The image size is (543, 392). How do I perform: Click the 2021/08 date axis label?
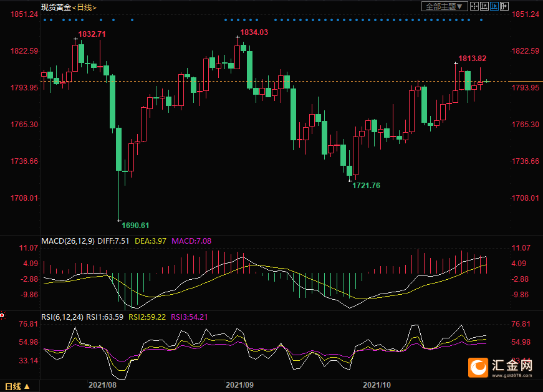pos(102,385)
